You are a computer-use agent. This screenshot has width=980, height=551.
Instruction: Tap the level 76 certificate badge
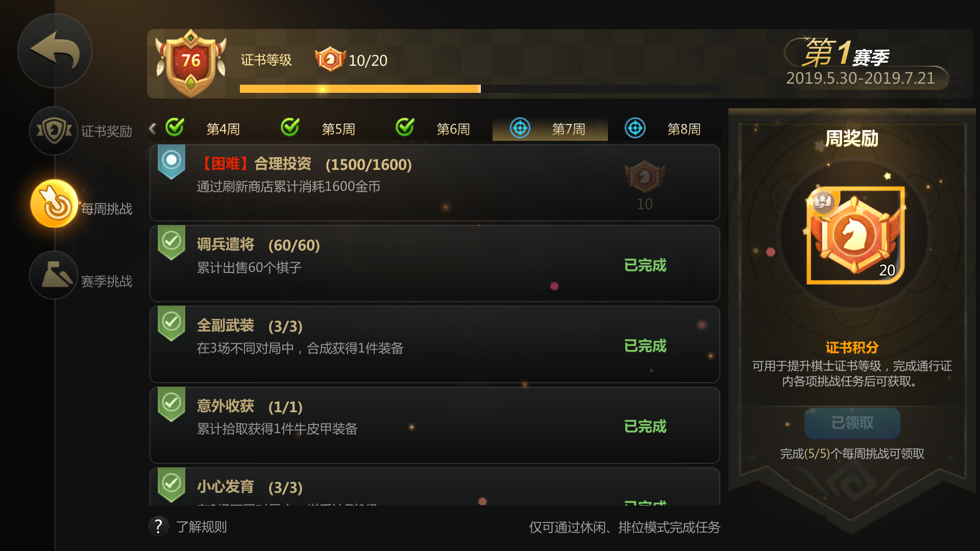point(191,63)
